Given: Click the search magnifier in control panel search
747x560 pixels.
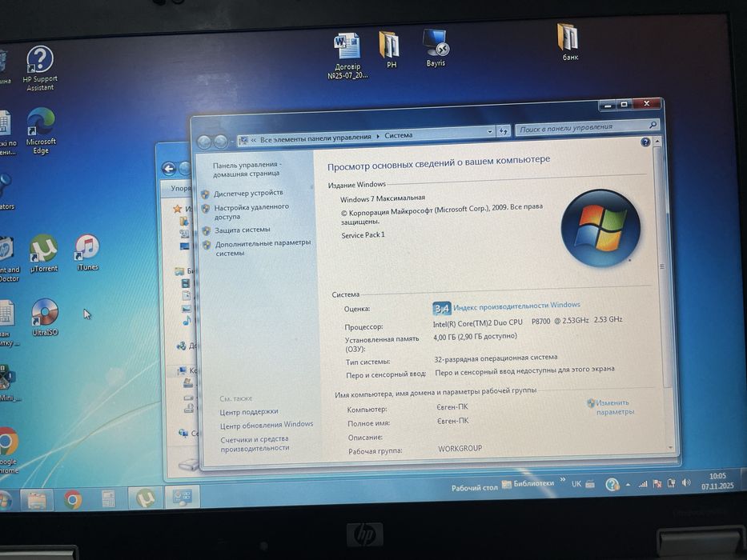Looking at the screenshot, I should coord(653,126).
